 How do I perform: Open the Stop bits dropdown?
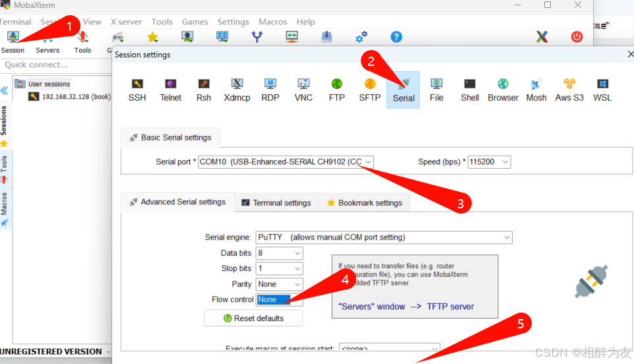pos(280,268)
